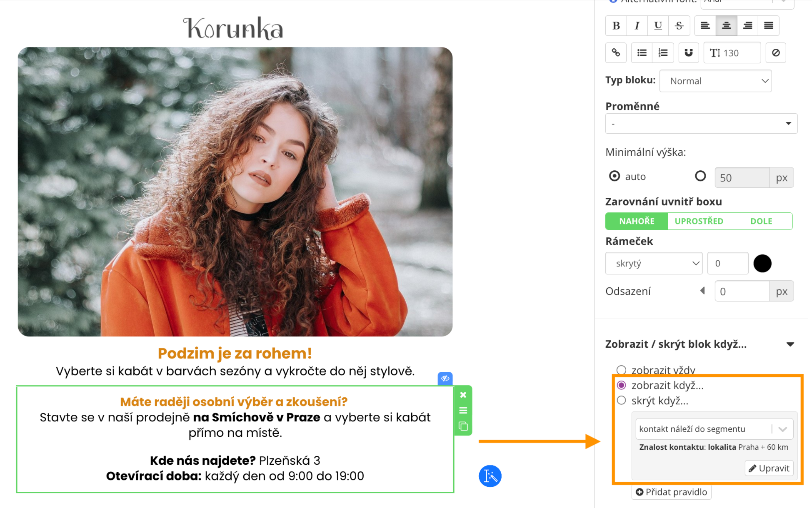Image resolution: width=812 pixels, height=508 pixels.
Task: Select the 'zobrazit vždy' radio option
Action: pyautogui.click(x=621, y=370)
